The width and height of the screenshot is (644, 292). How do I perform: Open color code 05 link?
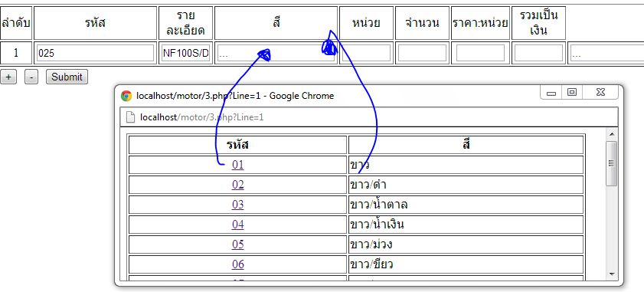pyautogui.click(x=238, y=244)
